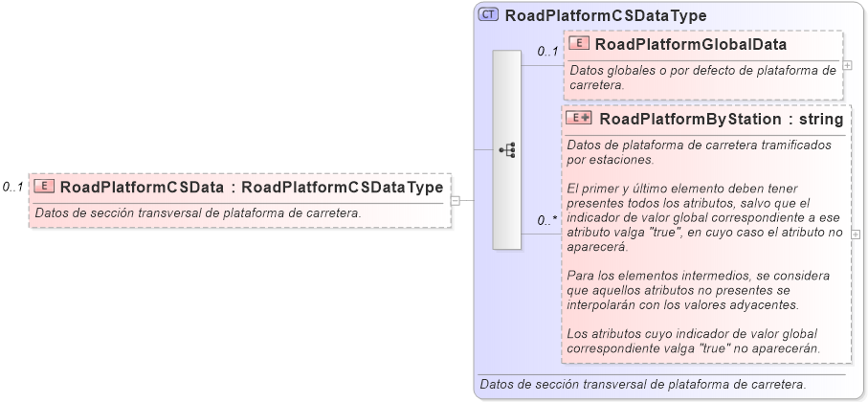The image size is (868, 402).
Task: Click the 'Datos globales o por defecto' description
Action: pyautogui.click(x=702, y=77)
